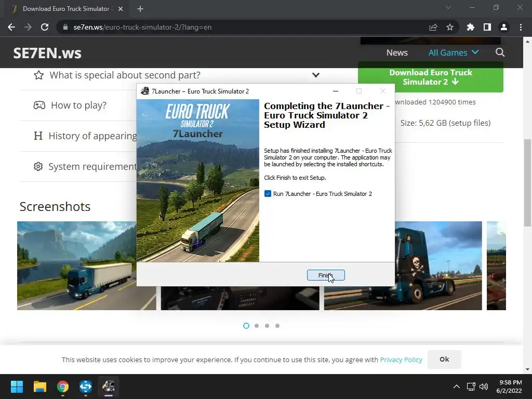Viewport: 532px width, 399px height.
Task: Select fourth carousel dot indicator
Action: click(277, 326)
